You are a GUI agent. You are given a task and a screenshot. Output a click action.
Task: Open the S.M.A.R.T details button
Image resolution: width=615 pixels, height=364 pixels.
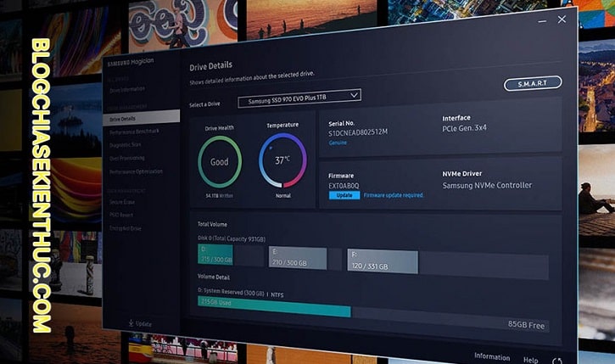click(x=533, y=83)
